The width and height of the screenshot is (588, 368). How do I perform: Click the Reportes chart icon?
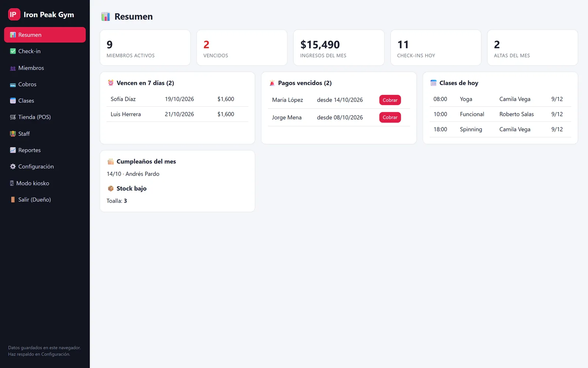[13, 150]
